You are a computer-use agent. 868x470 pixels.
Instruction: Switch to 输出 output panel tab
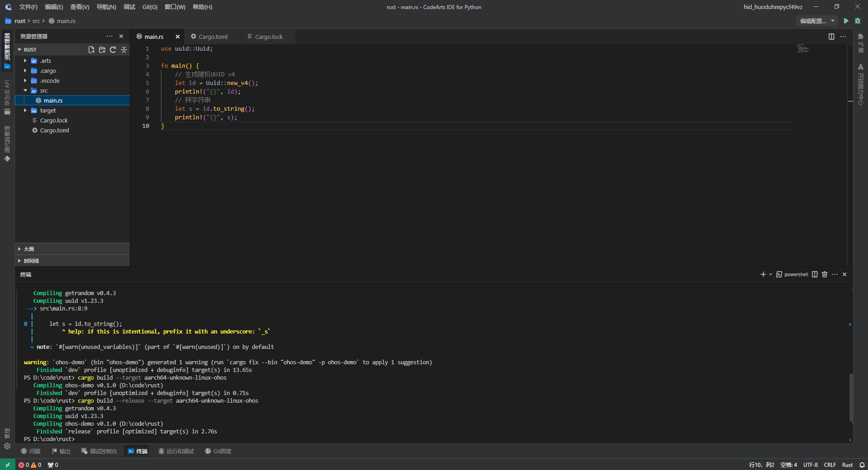click(61, 451)
